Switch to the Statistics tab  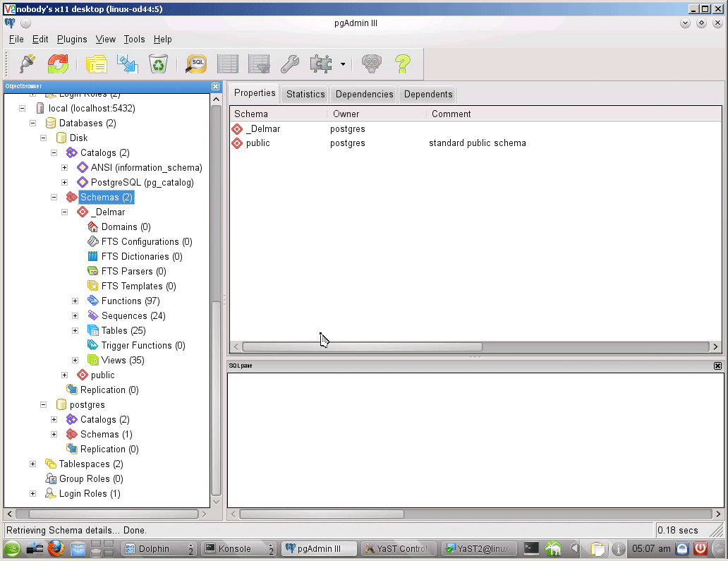point(305,95)
